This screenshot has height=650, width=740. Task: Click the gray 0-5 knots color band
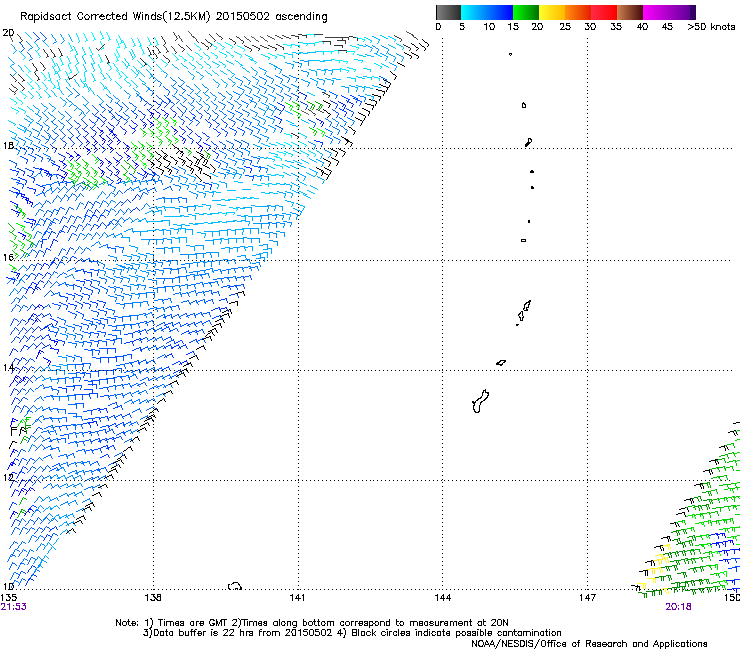[449, 12]
